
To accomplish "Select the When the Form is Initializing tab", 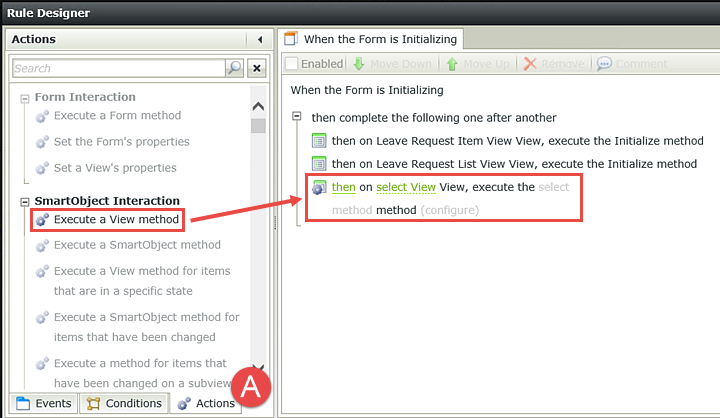I will click(372, 39).
